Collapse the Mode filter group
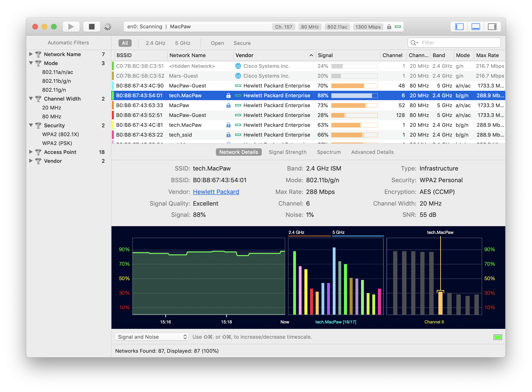This screenshot has height=392, width=532. 31,63
